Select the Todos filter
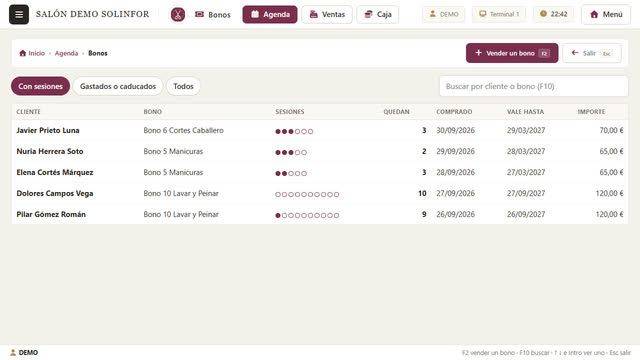Image resolution: width=640 pixels, height=360 pixels. [x=183, y=86]
